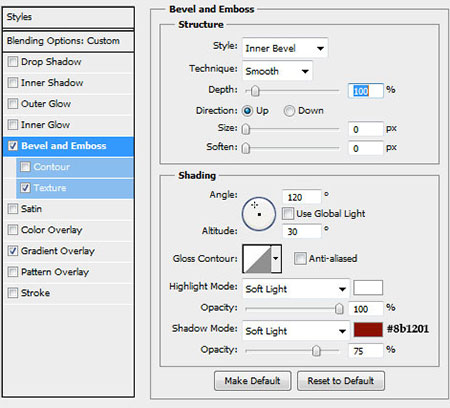Select the Satin style row
This screenshot has height=408, width=450.
pyautogui.click(x=68, y=209)
